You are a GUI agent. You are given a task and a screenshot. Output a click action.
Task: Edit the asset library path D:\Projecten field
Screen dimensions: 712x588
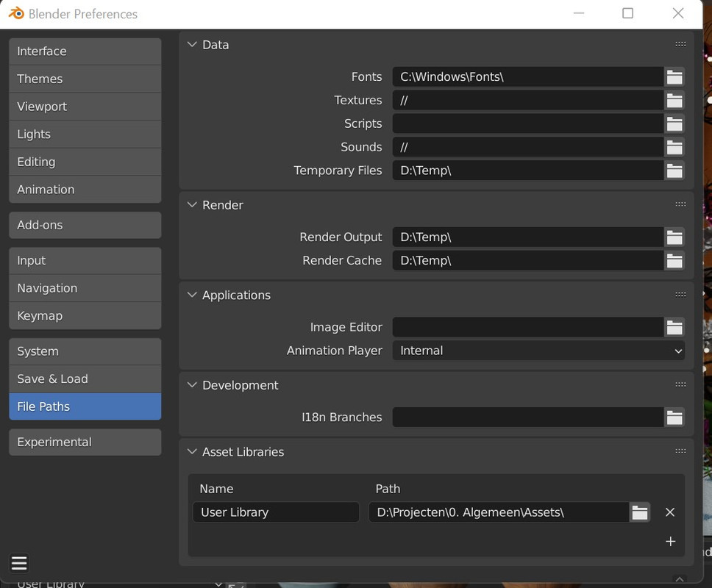click(x=499, y=512)
